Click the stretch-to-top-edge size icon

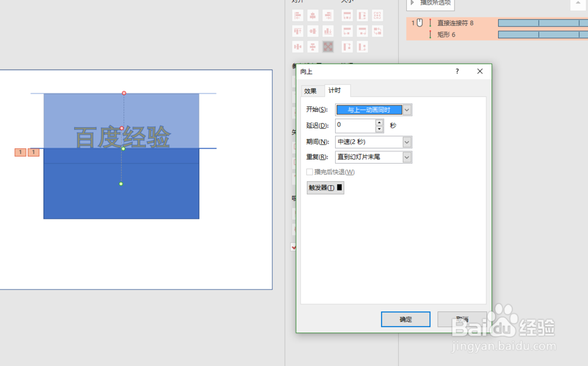coord(348,46)
